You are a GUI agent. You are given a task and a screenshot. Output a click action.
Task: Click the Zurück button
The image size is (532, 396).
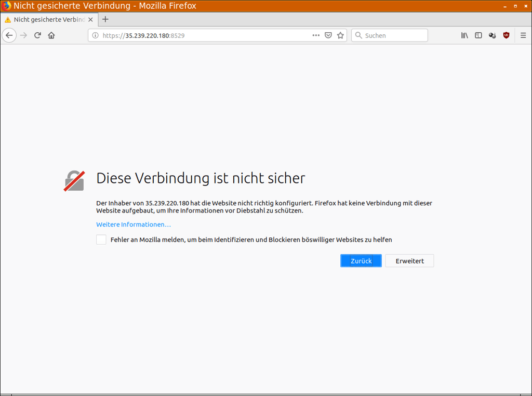361,260
